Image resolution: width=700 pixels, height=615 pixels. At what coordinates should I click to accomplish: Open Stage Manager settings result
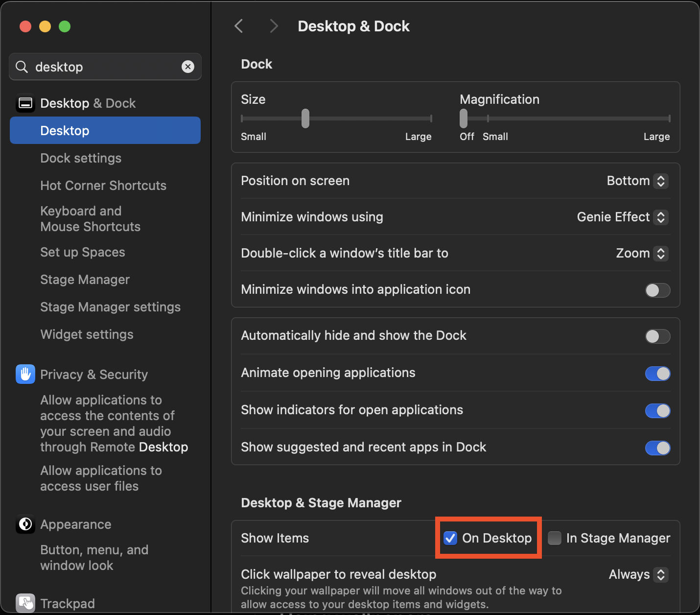(110, 307)
